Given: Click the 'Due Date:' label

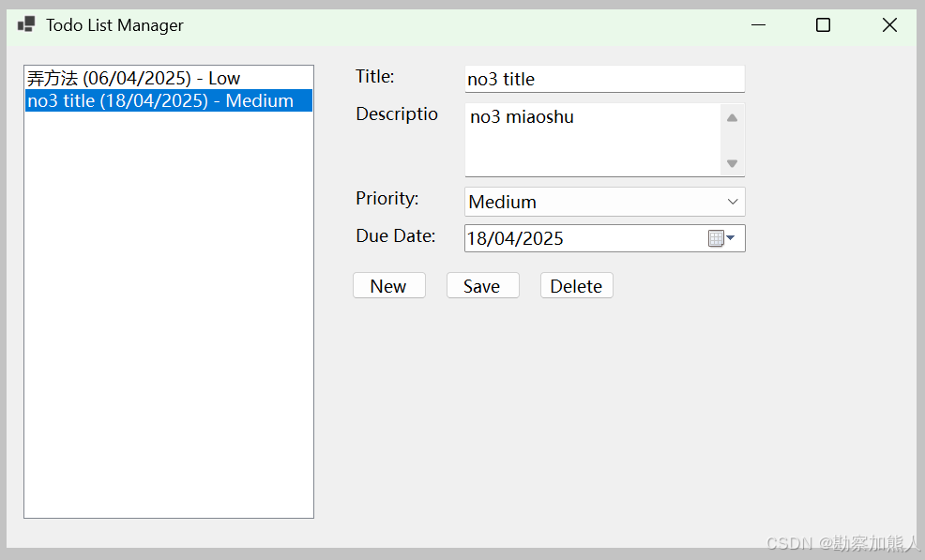Looking at the screenshot, I should (395, 236).
